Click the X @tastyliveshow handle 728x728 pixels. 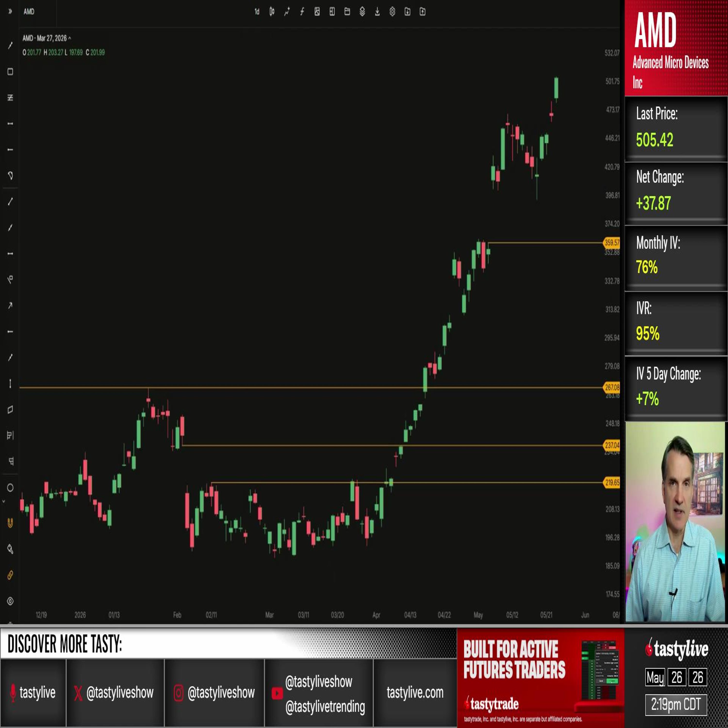click(x=114, y=693)
